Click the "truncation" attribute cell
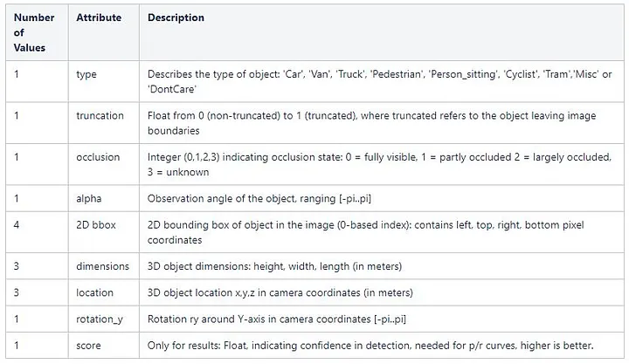The height and width of the screenshot is (364, 629). 100,116
